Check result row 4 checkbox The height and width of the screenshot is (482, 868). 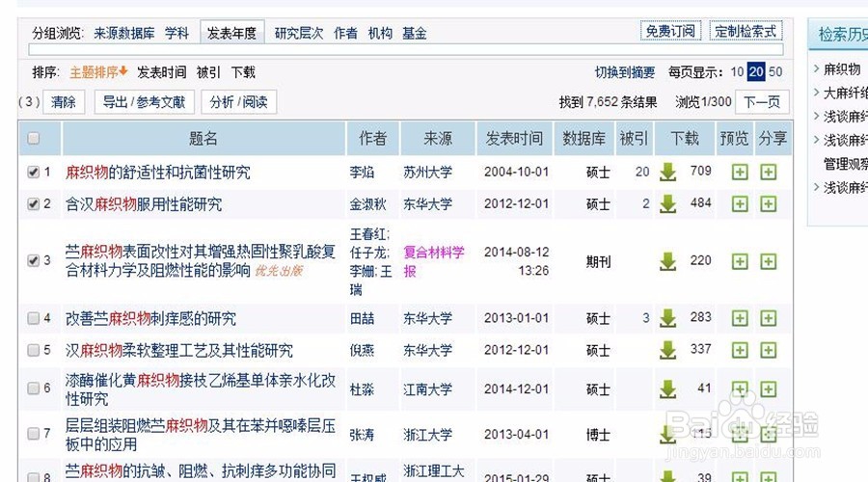pos(33,318)
